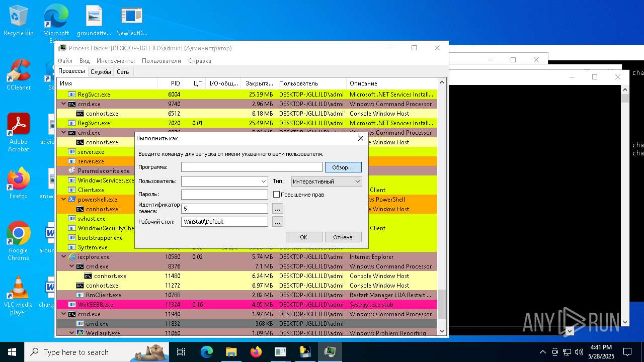Image resolution: width=644 pixels, height=362 pixels.
Task: Collapse the cmd.exe PID 8376 tree node
Action: (x=72, y=266)
